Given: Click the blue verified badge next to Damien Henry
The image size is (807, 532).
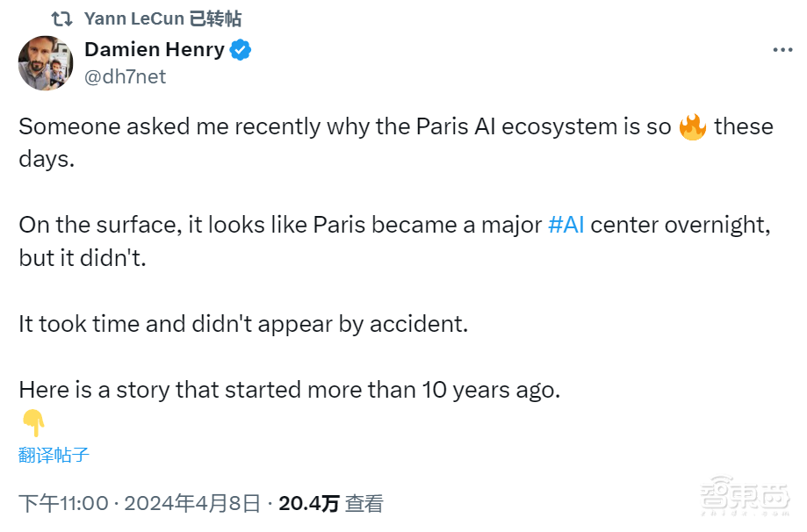Looking at the screenshot, I should (x=239, y=49).
